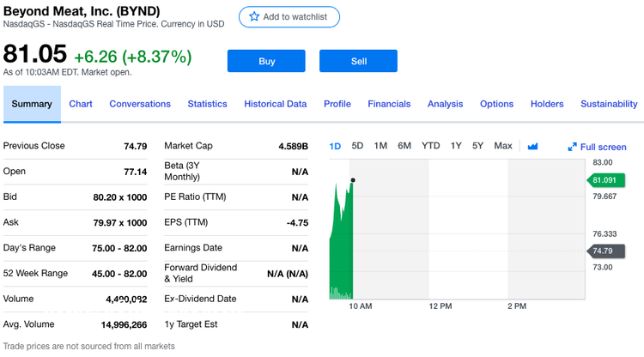
Task: Click the green 81.091 price label
Action: pyautogui.click(x=604, y=180)
